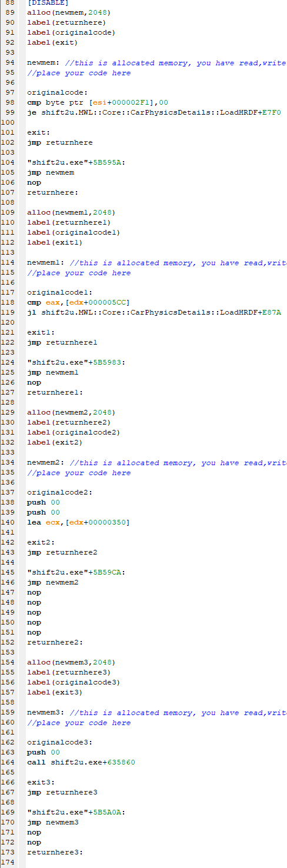Click the jmp newmem instruction
The image size is (287, 868).
tap(51, 172)
